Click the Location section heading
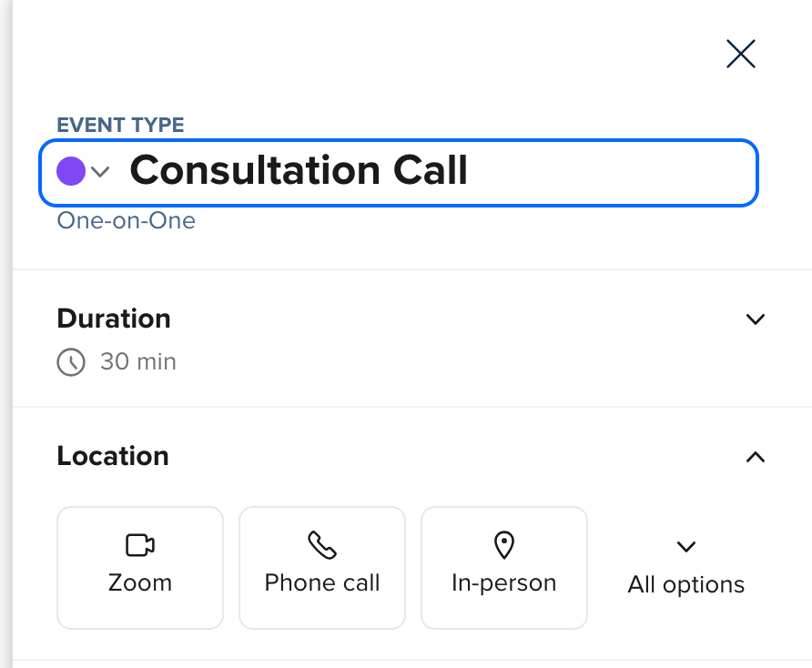The height and width of the screenshot is (668, 812). (x=113, y=456)
